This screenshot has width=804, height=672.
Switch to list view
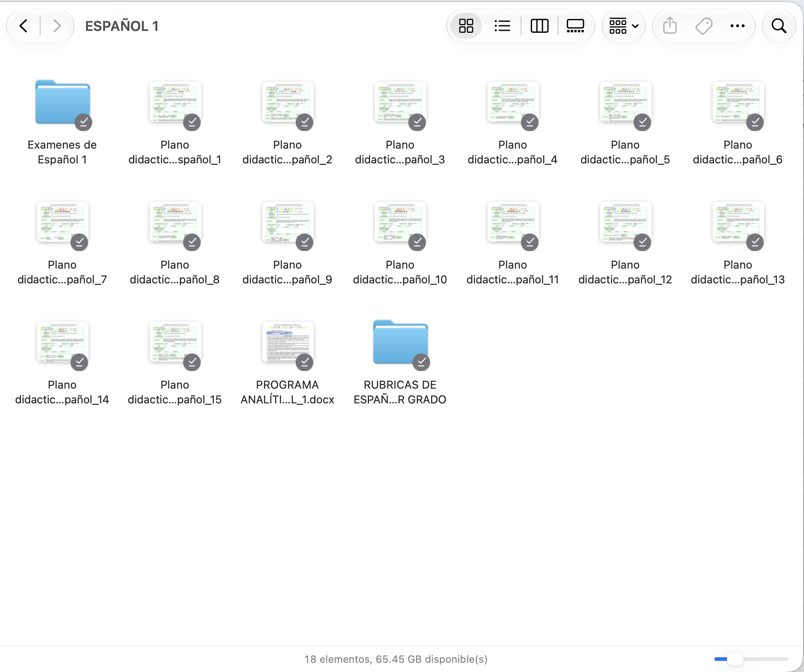click(x=502, y=26)
